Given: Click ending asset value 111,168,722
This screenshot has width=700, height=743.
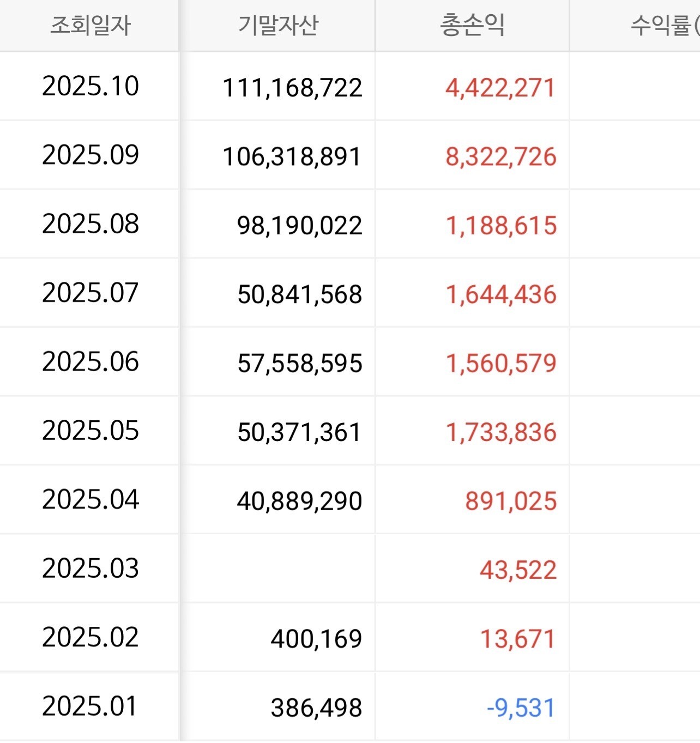Looking at the screenshot, I should click(x=292, y=88).
